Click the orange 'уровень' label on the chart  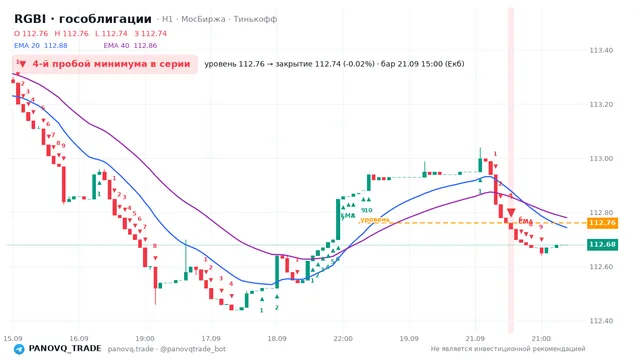tap(375, 220)
